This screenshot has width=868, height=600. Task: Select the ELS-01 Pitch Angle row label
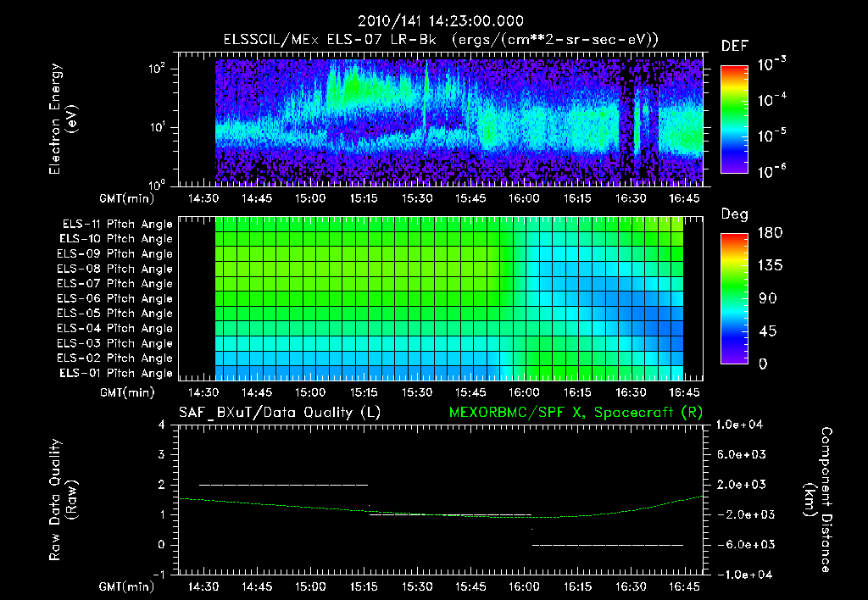(x=116, y=373)
